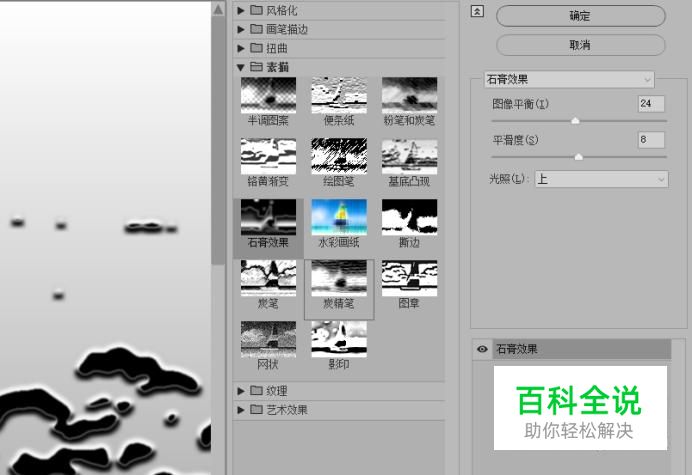This screenshot has width=692, height=475.
Task: Click the preview scrollbar up arrow
Action: pyautogui.click(x=218, y=9)
